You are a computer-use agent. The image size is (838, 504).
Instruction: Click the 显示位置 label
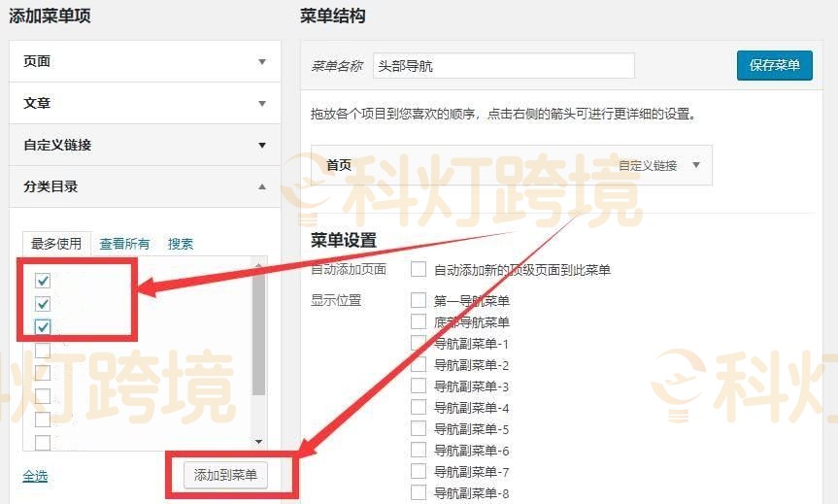pos(336,300)
